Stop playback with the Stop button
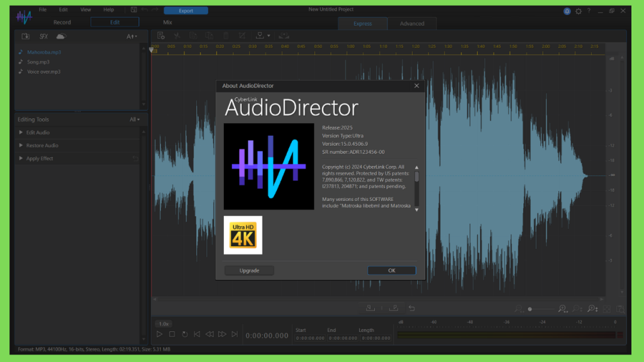Screen dimensions: 644x362 coord(172,334)
